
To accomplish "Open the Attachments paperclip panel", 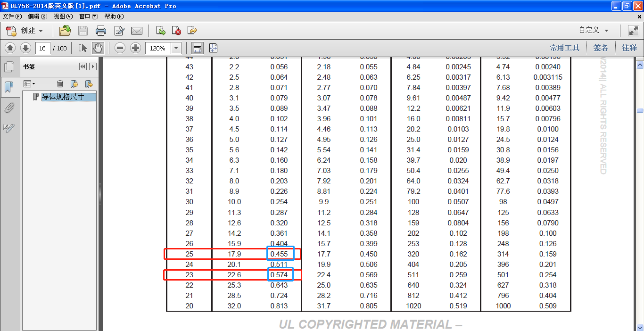I will (9, 108).
